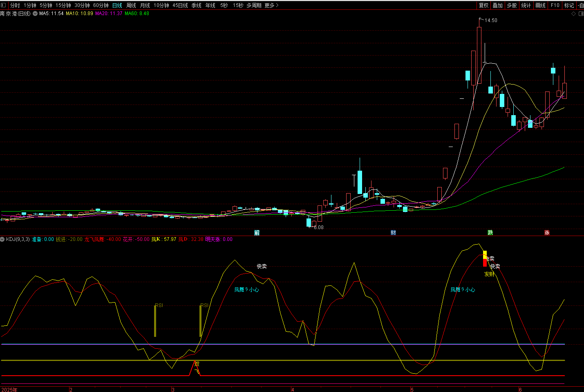This screenshot has height=392, width=584.
Task: Click the 钱进: -20.00 indicator value
Action: click(x=69, y=239)
